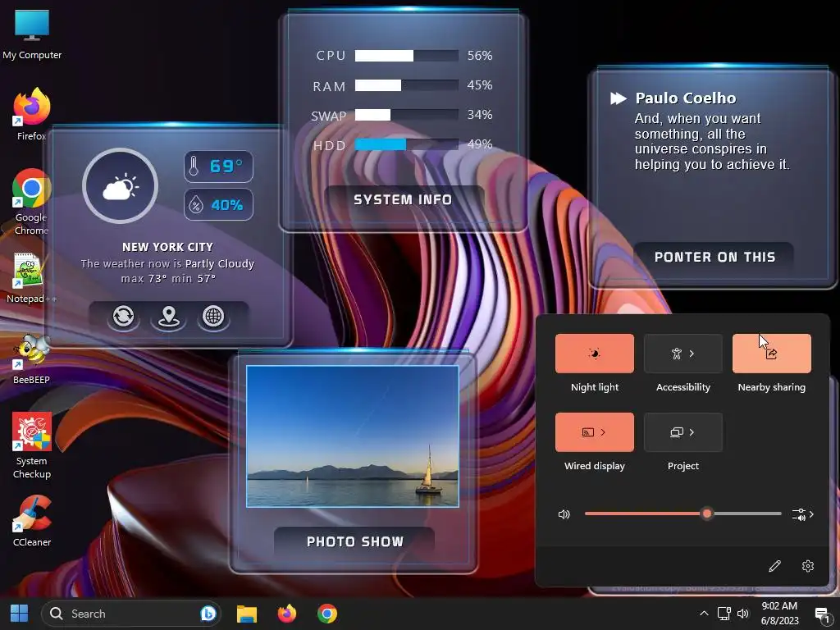Click the CPU usage bar
This screenshot has width=840, height=630.
pyautogui.click(x=407, y=56)
